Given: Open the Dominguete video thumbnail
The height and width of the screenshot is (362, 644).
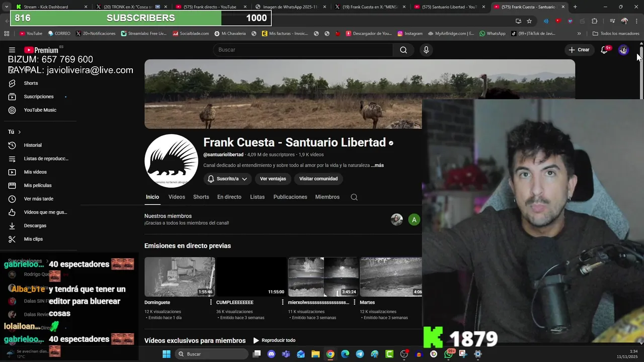Looking at the screenshot, I should [180, 277].
